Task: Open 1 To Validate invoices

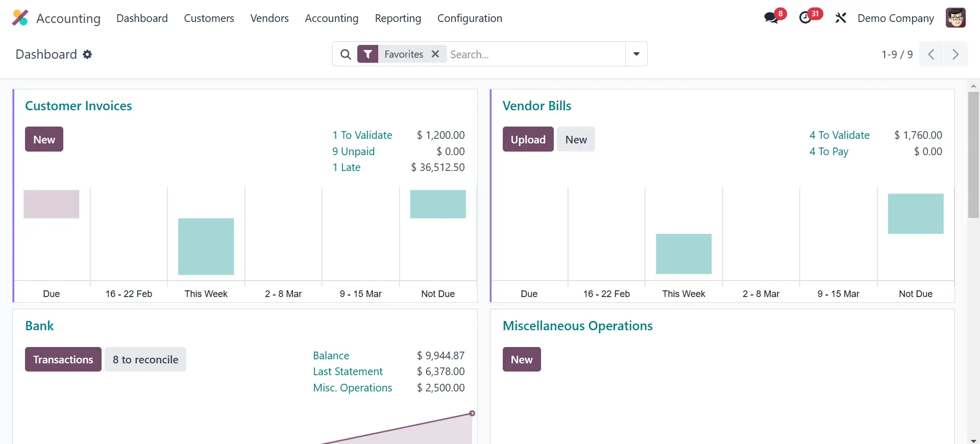Action: (362, 135)
